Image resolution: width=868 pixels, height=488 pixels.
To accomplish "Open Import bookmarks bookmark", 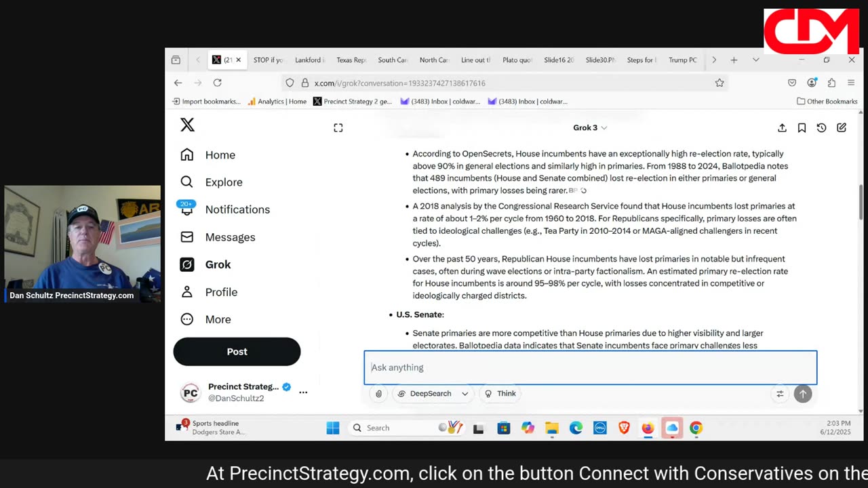I will coord(206,102).
